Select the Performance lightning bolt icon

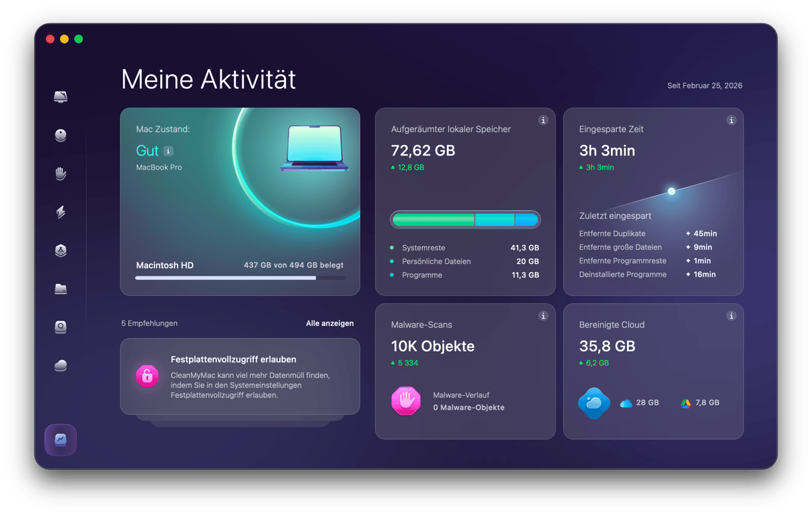pos(61,212)
